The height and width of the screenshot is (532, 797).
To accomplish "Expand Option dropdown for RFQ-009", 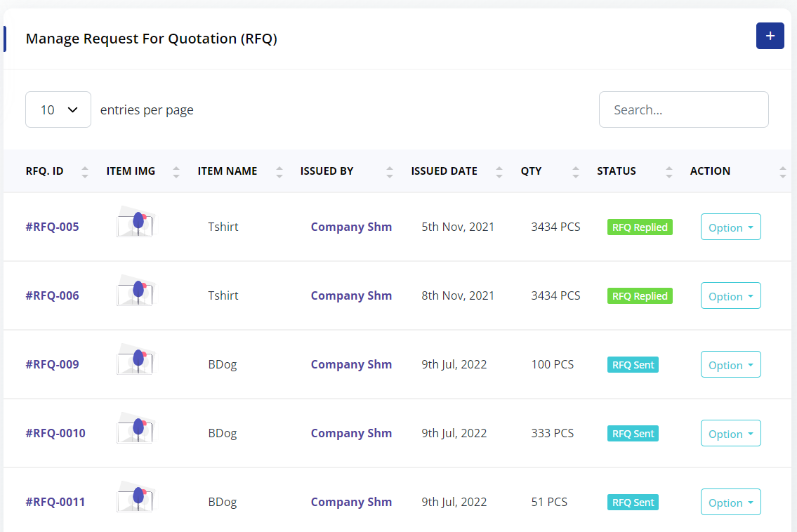I will tap(730, 365).
